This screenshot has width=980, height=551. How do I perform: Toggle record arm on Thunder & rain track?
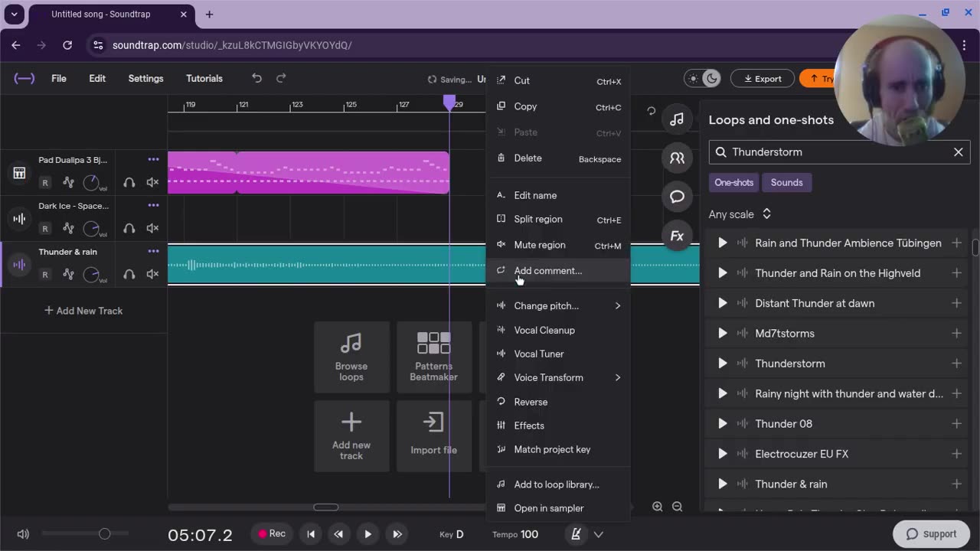point(45,274)
